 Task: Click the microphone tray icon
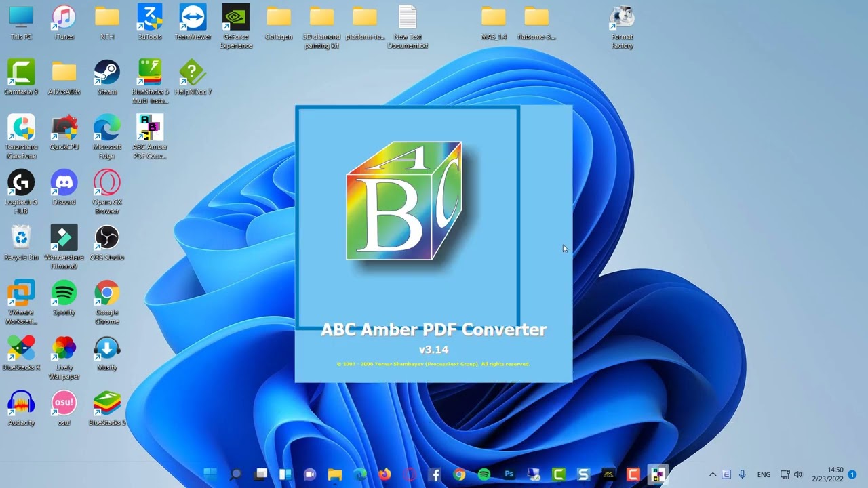[x=743, y=474]
